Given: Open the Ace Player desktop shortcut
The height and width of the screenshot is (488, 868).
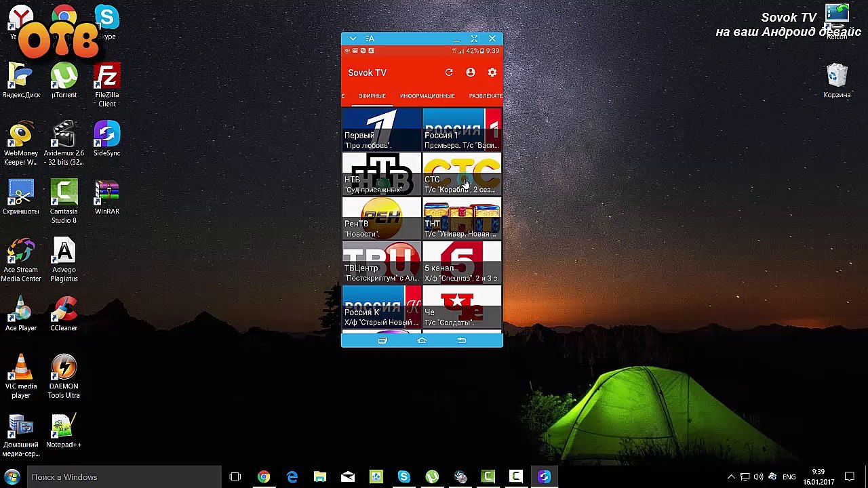Looking at the screenshot, I should point(21,314).
